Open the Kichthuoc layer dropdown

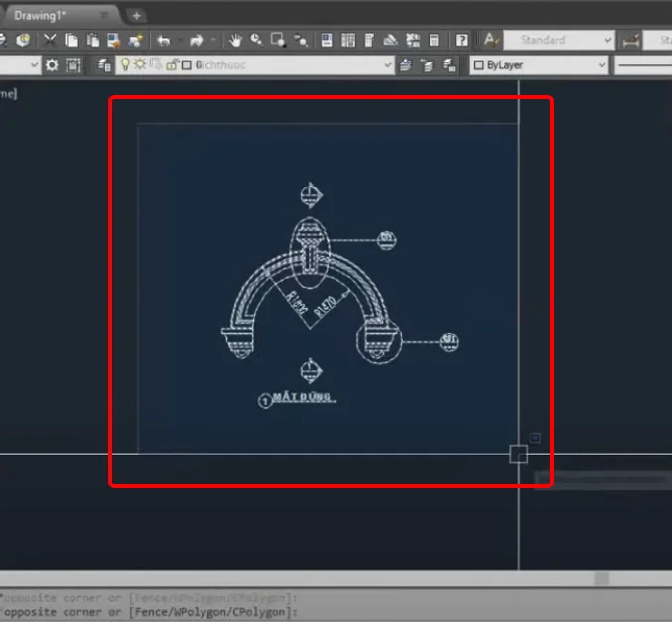pyautogui.click(x=255, y=65)
